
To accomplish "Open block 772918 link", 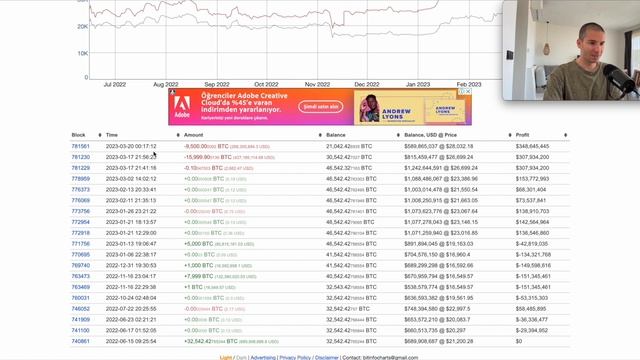I will tap(80, 233).
